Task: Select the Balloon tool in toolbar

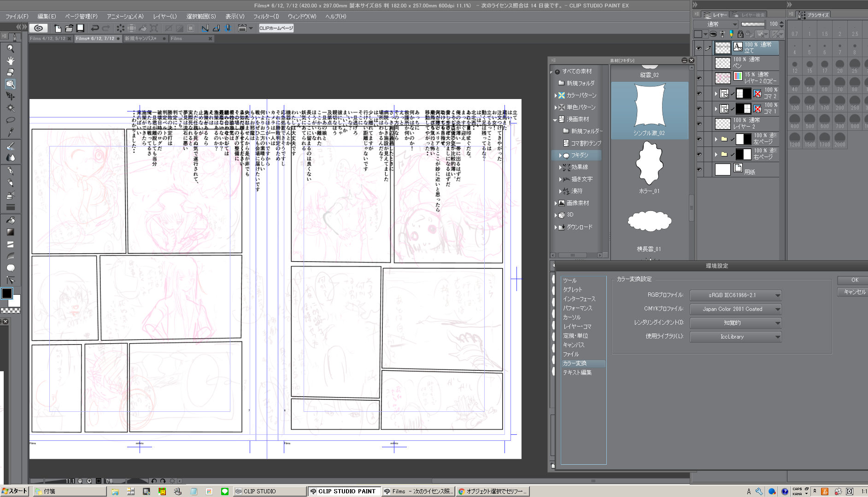Action: pos(10,268)
